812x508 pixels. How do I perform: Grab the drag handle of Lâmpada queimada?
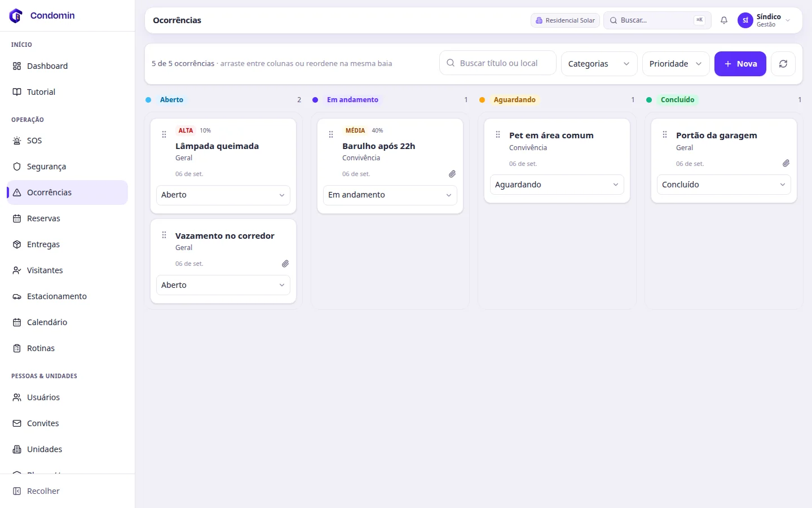pos(164,134)
